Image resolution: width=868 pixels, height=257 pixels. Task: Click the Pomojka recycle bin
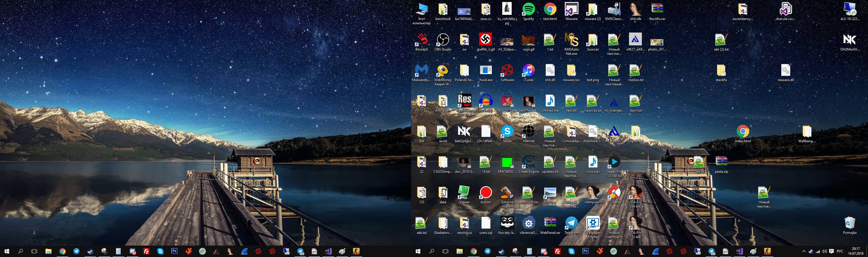click(x=849, y=223)
